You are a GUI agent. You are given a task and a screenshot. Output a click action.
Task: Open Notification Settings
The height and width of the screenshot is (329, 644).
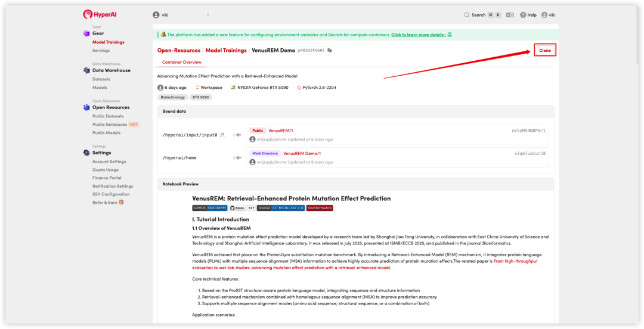[x=113, y=186]
